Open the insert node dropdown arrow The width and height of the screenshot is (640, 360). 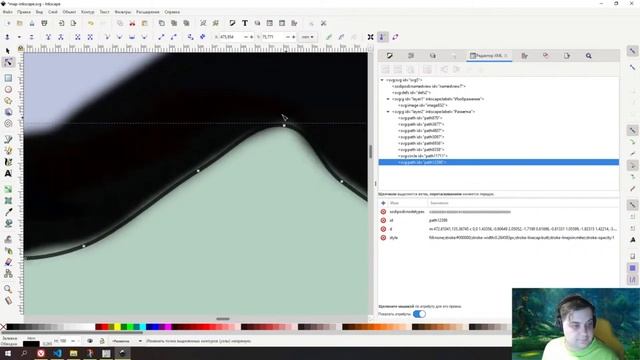tap(19, 37)
